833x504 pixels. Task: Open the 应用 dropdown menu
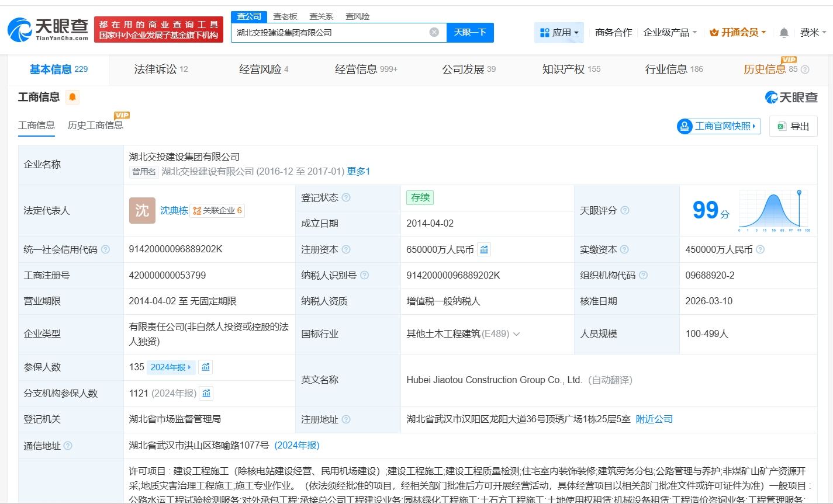click(x=559, y=33)
